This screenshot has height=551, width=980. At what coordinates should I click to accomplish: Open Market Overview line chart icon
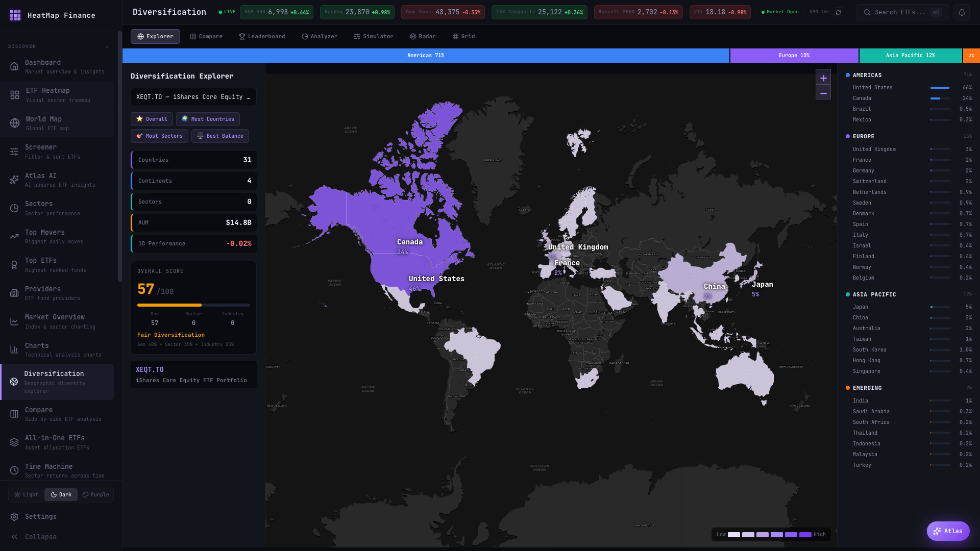click(x=14, y=321)
